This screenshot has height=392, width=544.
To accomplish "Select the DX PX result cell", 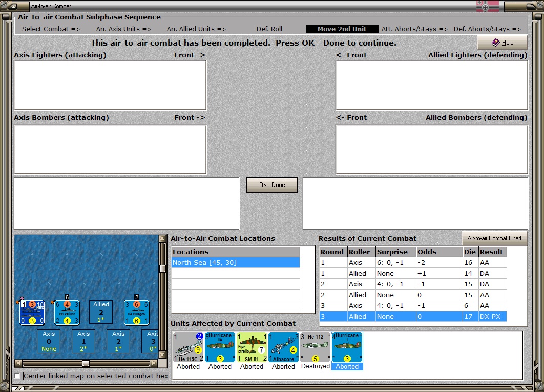I will (492, 316).
